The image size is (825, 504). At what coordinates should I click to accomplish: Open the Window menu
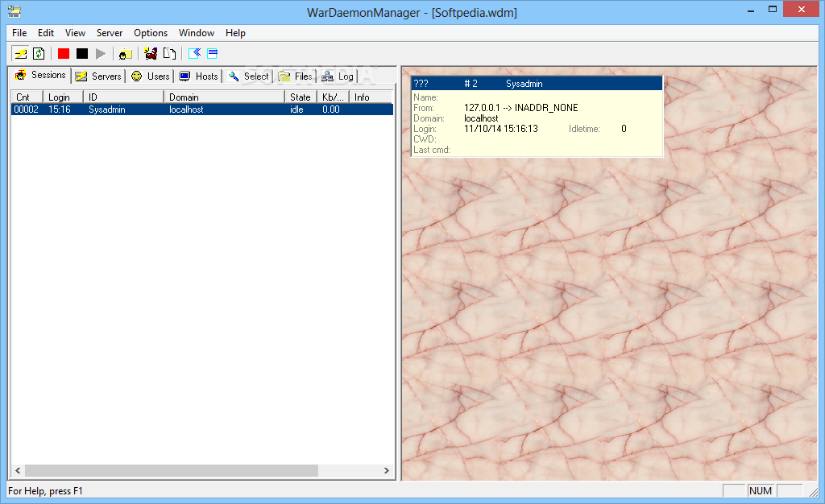coord(197,32)
